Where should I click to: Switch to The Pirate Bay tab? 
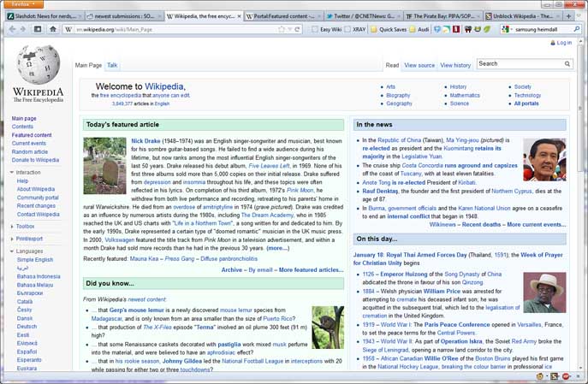click(x=442, y=16)
